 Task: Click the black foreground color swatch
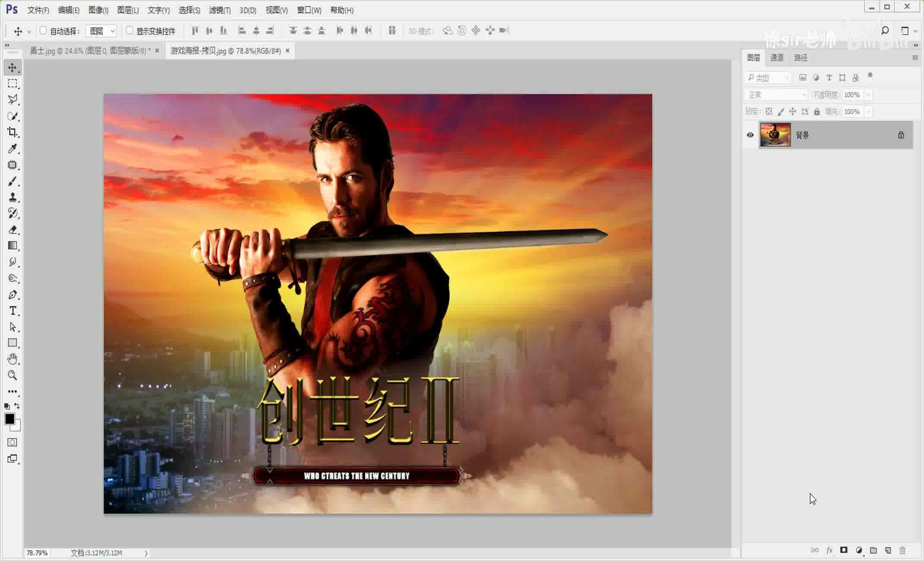tap(9, 419)
